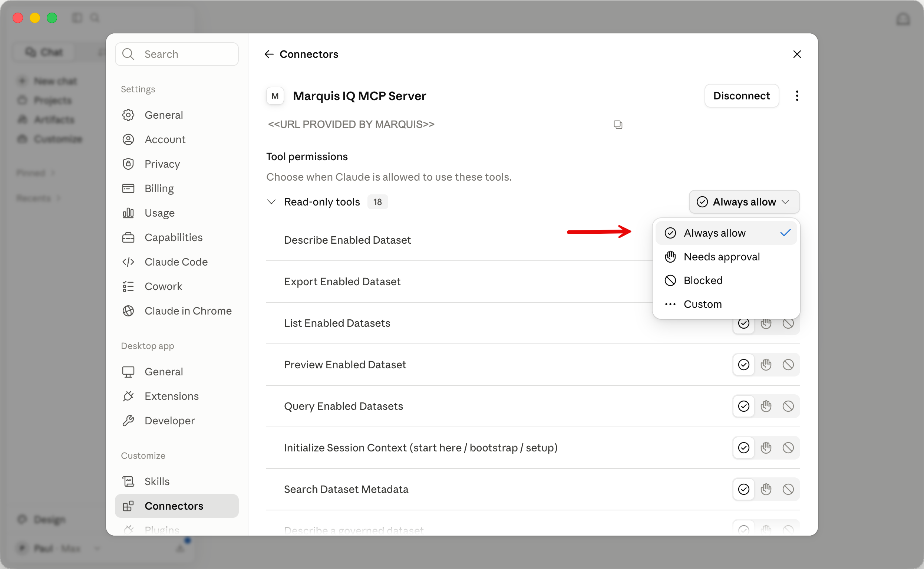This screenshot has width=924, height=569.
Task: Set Query Enabled Datasets to always allow
Action: (743, 406)
